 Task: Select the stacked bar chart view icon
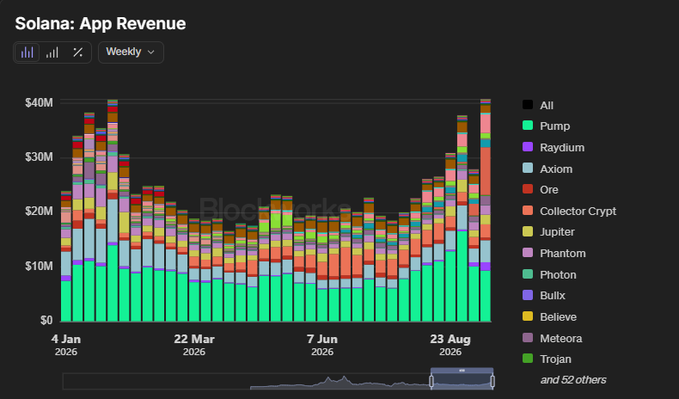[x=27, y=52]
